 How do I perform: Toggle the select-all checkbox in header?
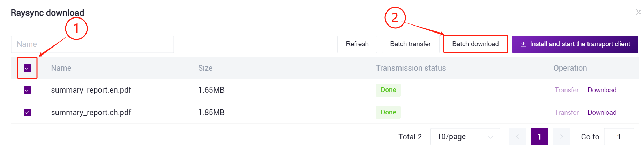point(28,68)
